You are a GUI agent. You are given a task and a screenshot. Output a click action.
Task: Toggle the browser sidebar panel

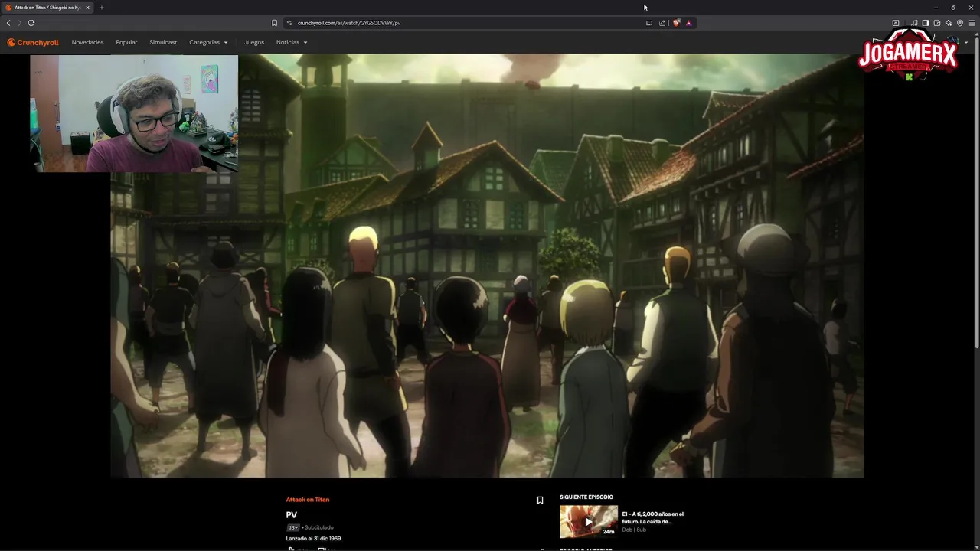point(925,23)
